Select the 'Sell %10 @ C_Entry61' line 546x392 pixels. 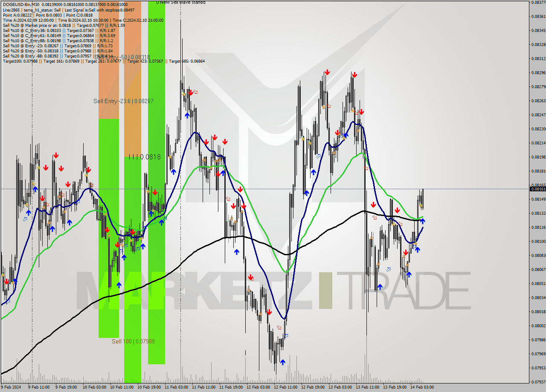pos(59,35)
